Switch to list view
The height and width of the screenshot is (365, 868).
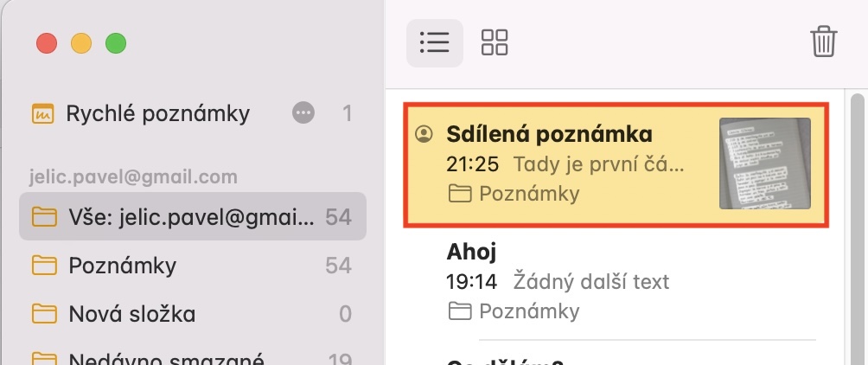click(x=434, y=42)
